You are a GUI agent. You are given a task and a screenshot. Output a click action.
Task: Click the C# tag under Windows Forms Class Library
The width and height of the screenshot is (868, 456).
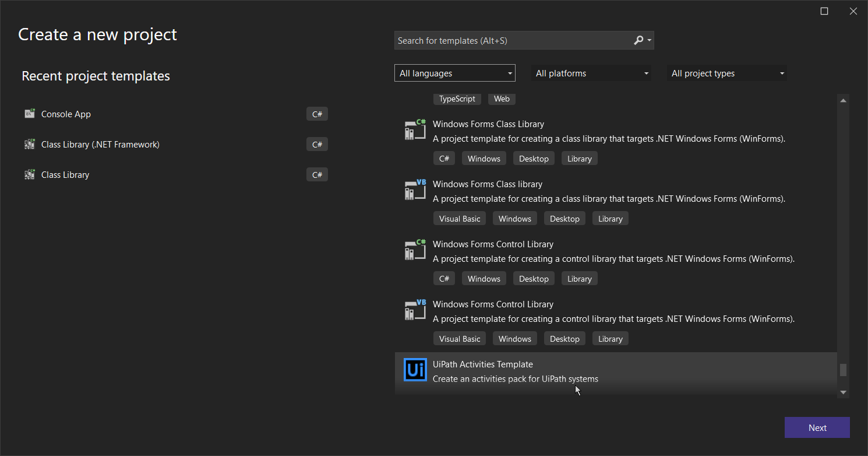click(x=444, y=158)
